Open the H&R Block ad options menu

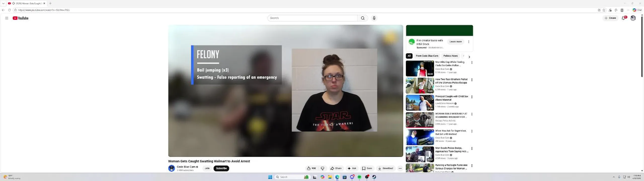[x=469, y=42]
